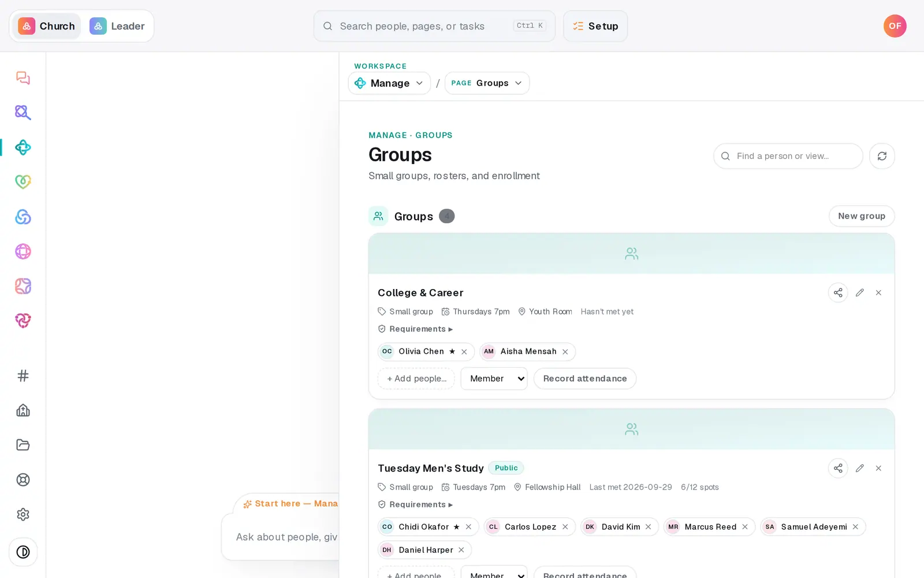Open the purple globe sidebar icon
This screenshot has height=578, width=924.
click(23, 251)
